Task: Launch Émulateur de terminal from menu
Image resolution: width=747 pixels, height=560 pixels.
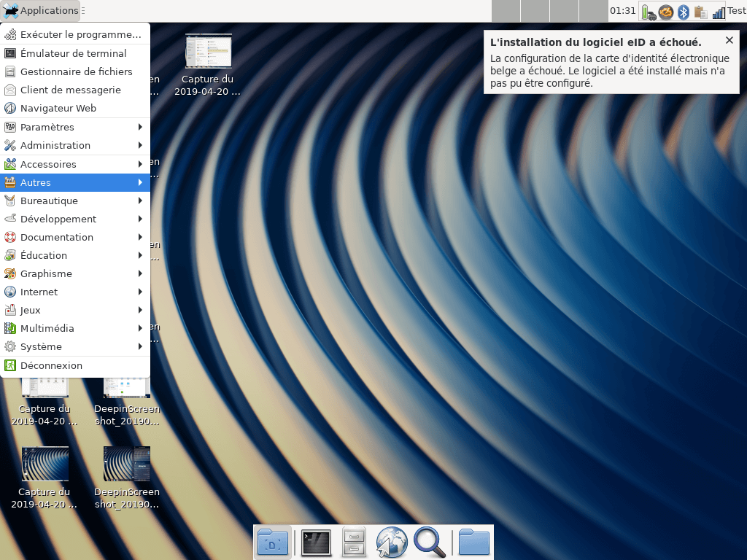Action: (75, 53)
